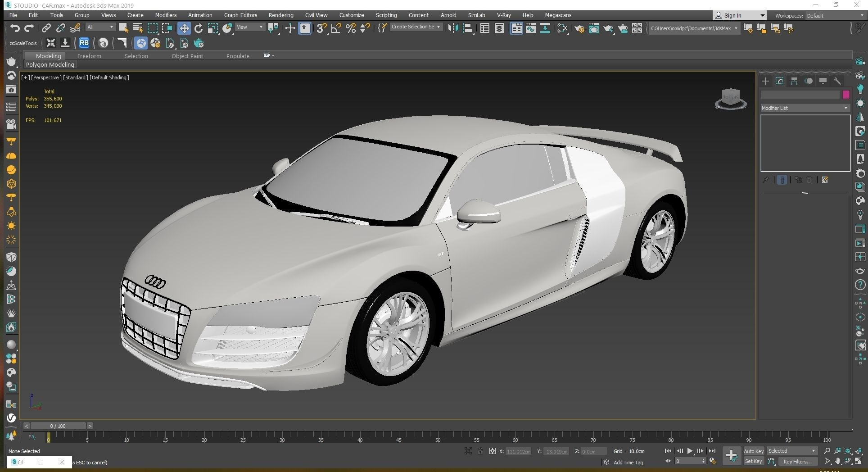Click the Render Production teapot
Image resolution: width=868 pixels, height=472 pixels.
pos(608,28)
